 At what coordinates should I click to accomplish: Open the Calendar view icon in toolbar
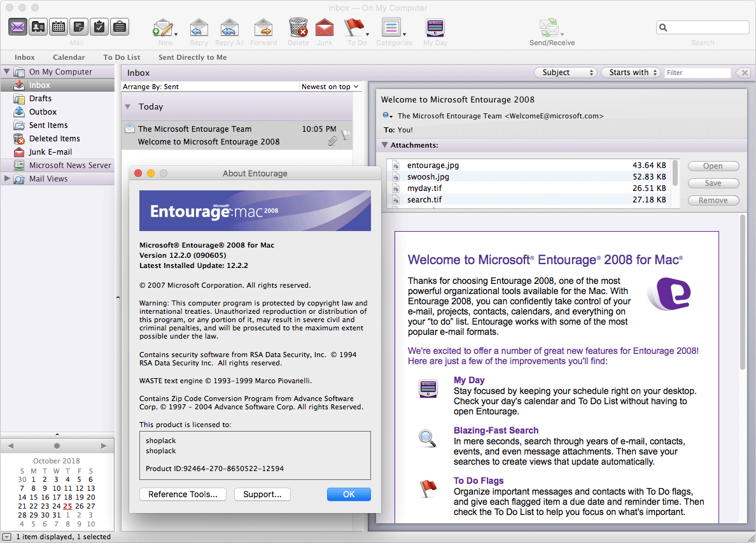point(59,27)
